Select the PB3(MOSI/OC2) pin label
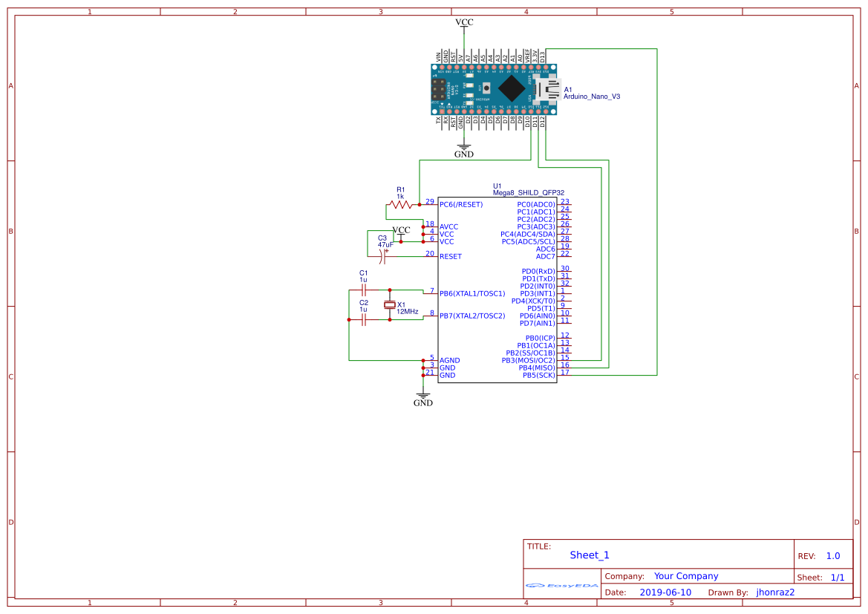The image size is (868, 614). (x=528, y=360)
